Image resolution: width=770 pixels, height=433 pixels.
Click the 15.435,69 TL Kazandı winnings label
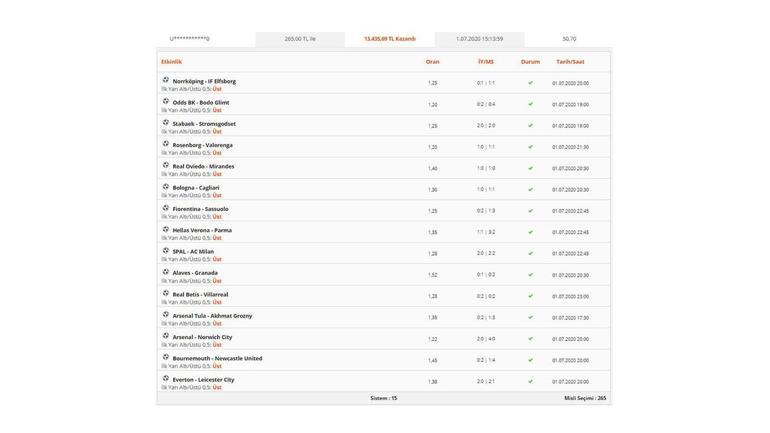coord(390,39)
